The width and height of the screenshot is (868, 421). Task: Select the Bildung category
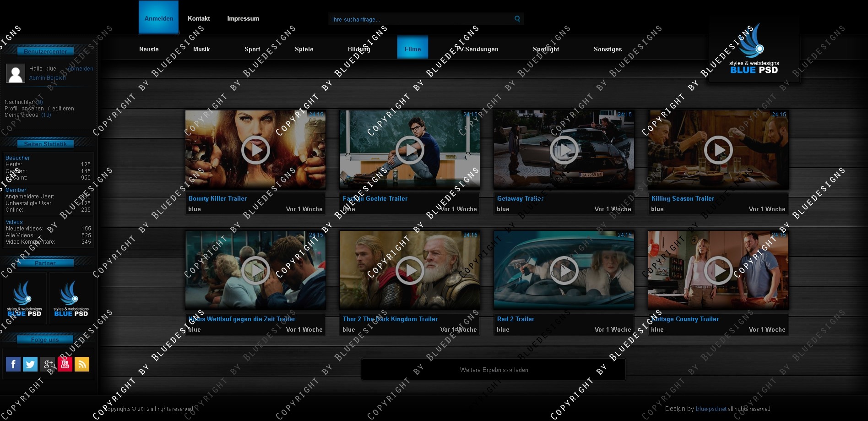point(359,49)
